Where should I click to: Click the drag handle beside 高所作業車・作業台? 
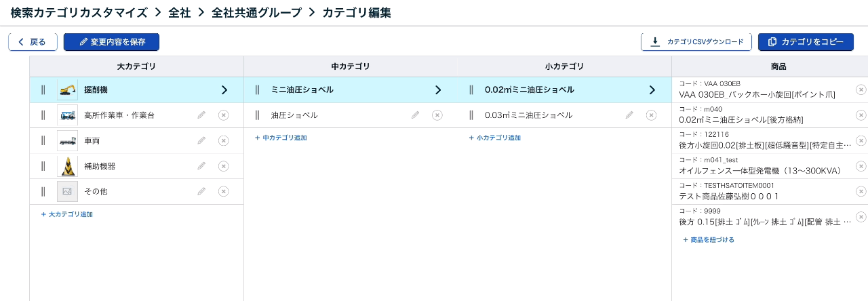(43, 115)
